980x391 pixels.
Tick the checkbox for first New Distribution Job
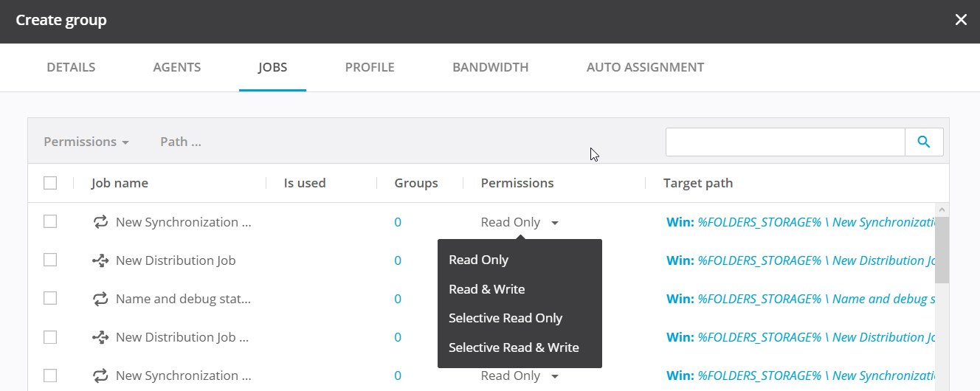tap(50, 260)
